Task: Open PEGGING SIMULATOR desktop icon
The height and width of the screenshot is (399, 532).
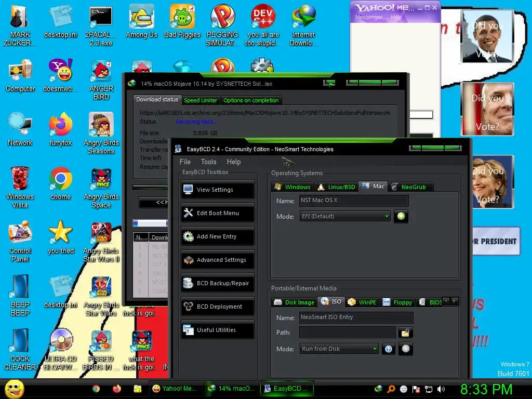Action: coord(222,25)
